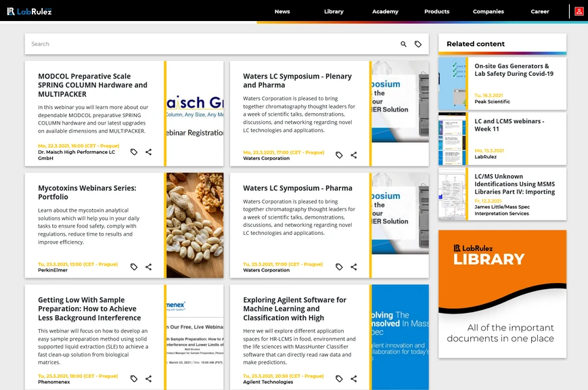
Task: Click the tag icon on the Mycotoxins Webinars card
Action: 133,267
